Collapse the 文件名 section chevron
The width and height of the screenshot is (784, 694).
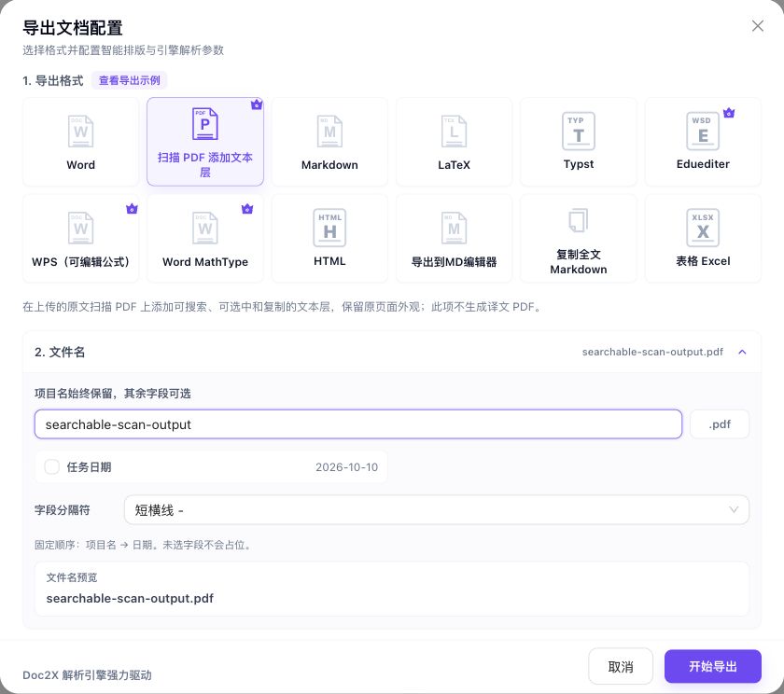742,352
